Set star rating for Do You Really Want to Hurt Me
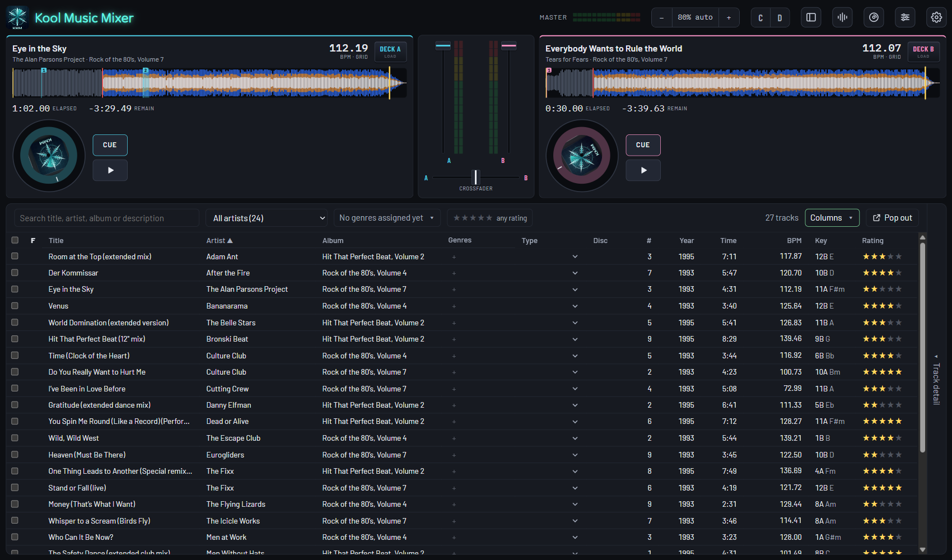Screen dimensions: 952x560 (882, 372)
